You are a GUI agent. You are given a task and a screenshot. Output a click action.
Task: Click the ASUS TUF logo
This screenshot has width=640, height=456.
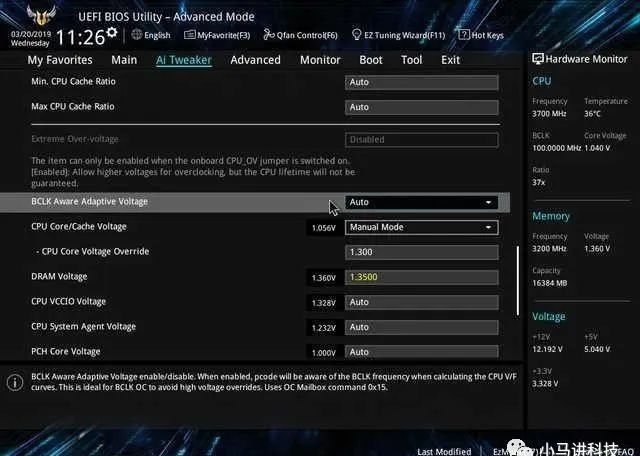[41, 15]
